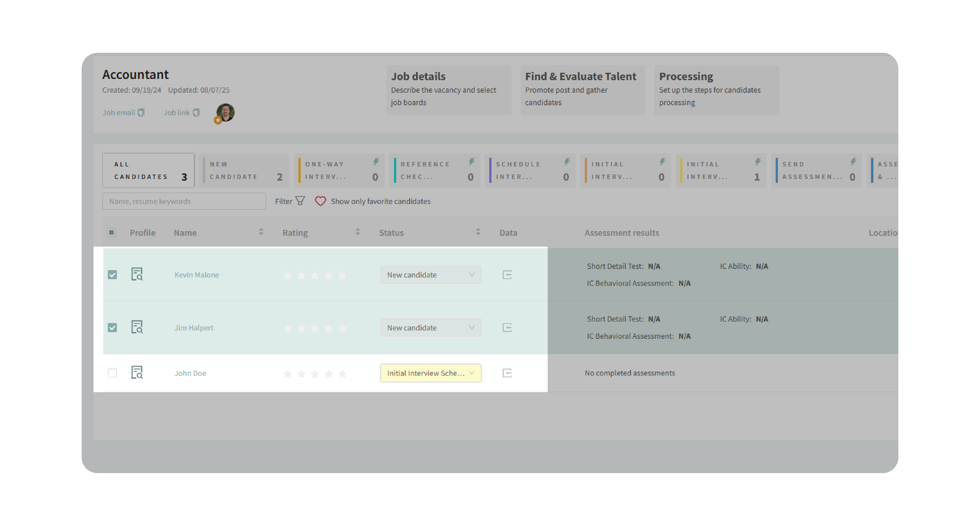Uncheck Jim Halpert's row checkbox

tap(112, 328)
